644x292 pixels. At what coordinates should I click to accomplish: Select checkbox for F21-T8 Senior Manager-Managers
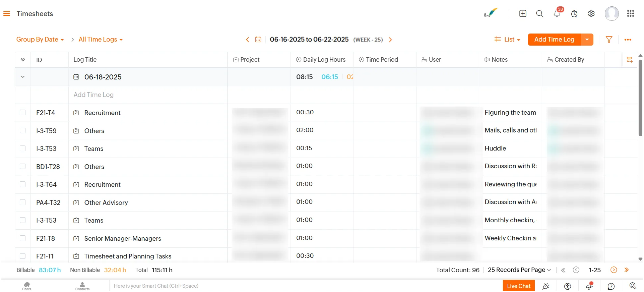(22, 238)
